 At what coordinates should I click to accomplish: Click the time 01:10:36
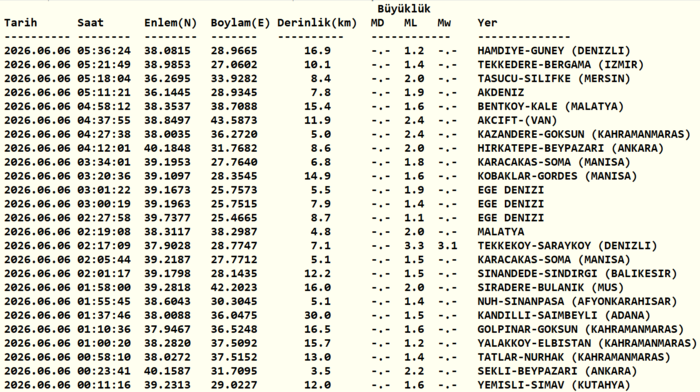click(104, 329)
